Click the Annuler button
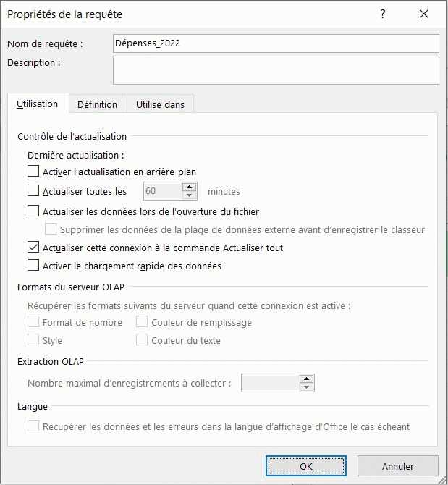448x485 pixels. tap(397, 466)
